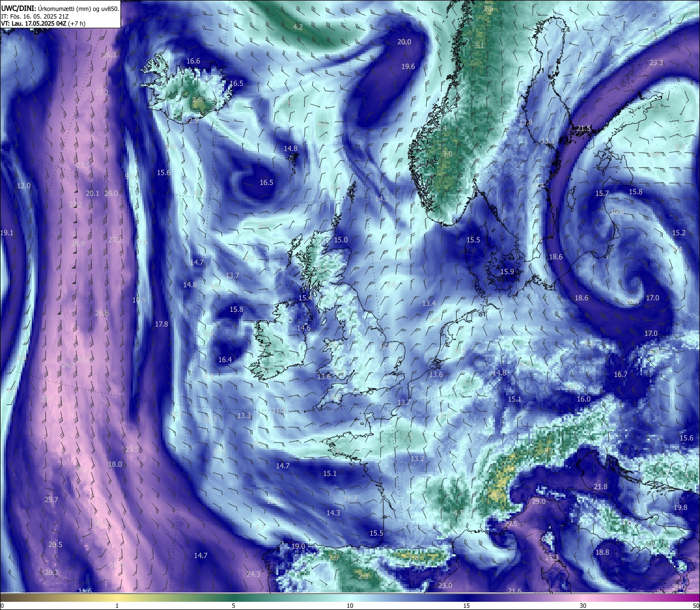Click the value 21.5 on the map
This screenshot has width=700, height=610.
click(584, 129)
